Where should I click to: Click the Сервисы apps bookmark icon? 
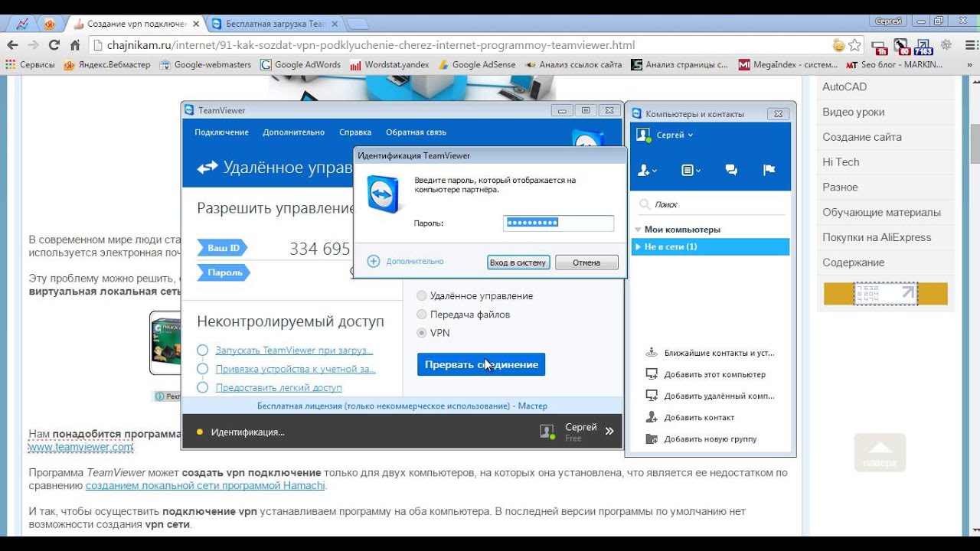pos(11,65)
